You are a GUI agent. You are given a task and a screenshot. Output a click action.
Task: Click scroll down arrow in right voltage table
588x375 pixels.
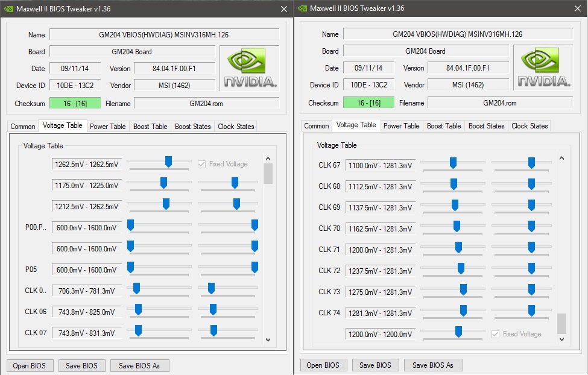click(x=561, y=339)
